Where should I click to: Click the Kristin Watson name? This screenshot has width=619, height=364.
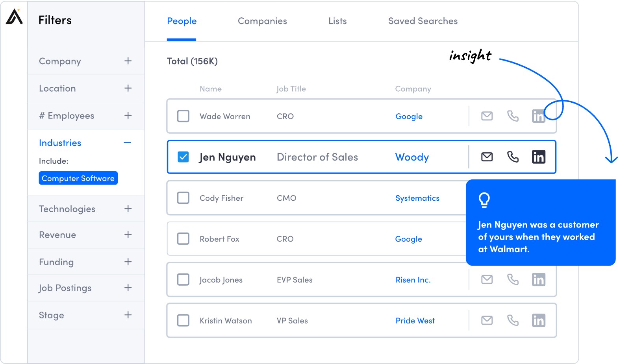[226, 321]
